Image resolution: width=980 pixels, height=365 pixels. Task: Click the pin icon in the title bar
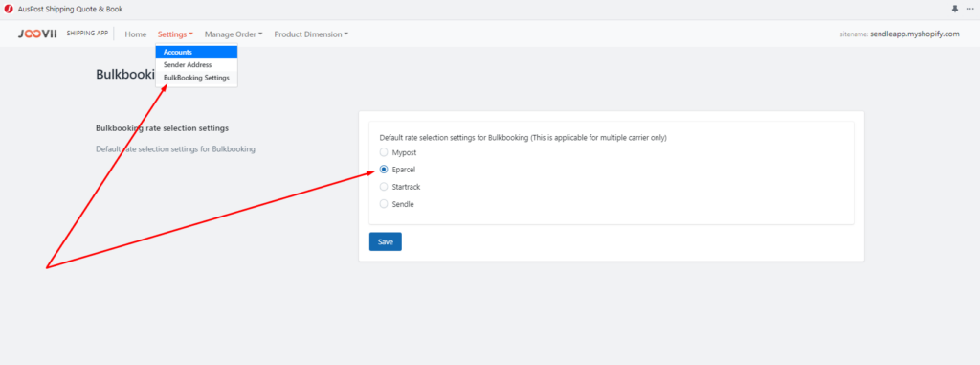(x=955, y=9)
